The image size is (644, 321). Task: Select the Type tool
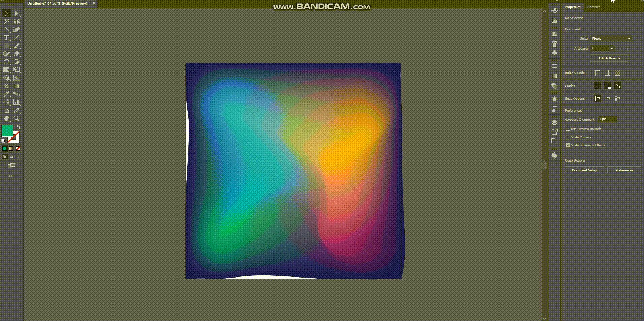(x=6, y=38)
